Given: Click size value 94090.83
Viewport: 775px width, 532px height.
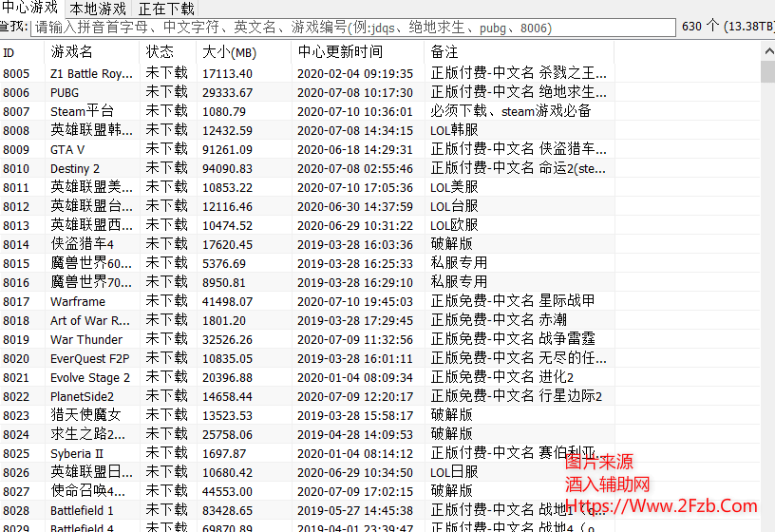Looking at the screenshot, I should coord(227,168).
